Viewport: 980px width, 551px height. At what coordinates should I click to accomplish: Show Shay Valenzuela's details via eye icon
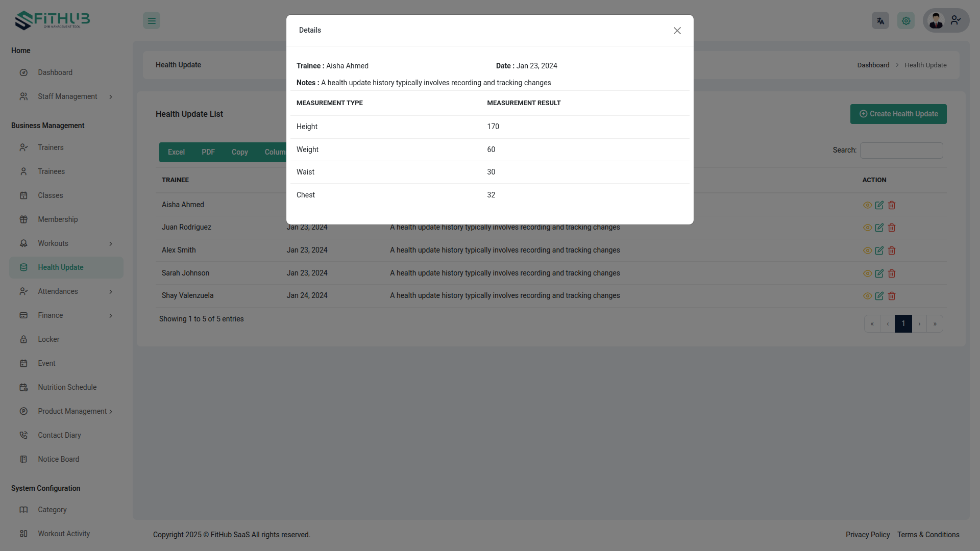(x=867, y=296)
